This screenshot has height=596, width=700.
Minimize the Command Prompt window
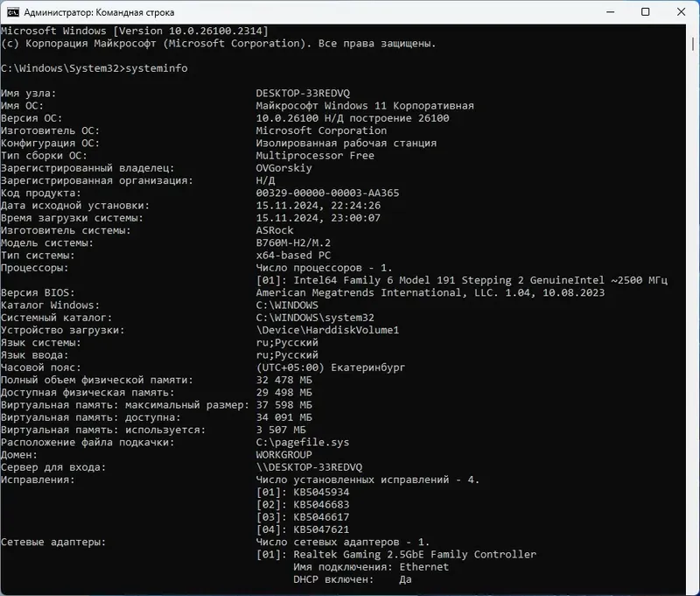[610, 12]
